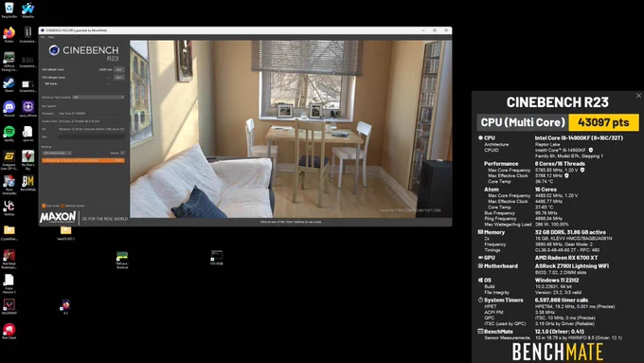Click the GPU section icon in BenchMate
The height and width of the screenshot is (363, 644).
pos(480,258)
